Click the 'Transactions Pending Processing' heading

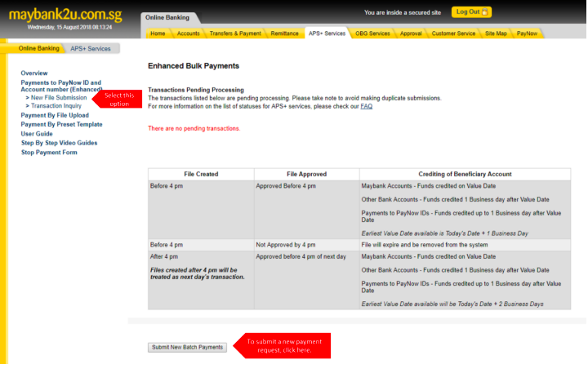pos(196,90)
